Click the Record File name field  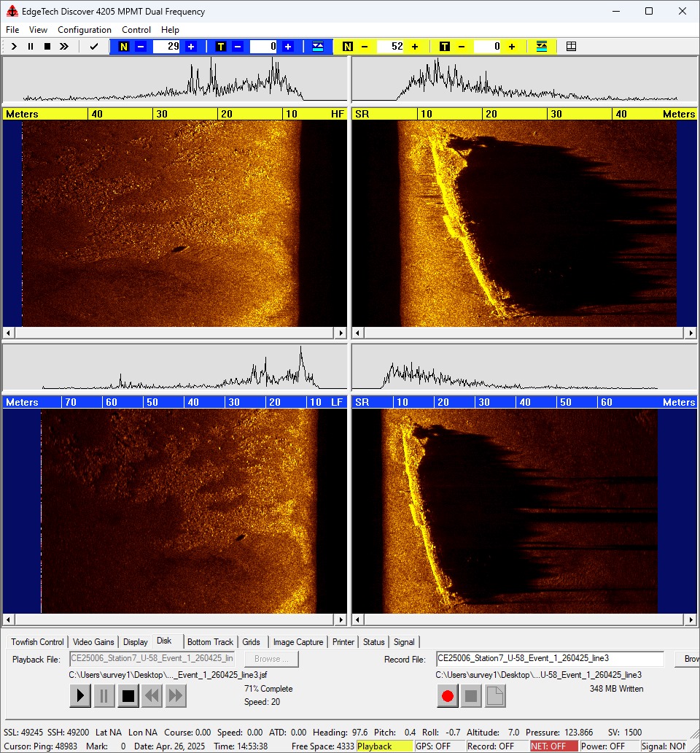click(x=550, y=659)
